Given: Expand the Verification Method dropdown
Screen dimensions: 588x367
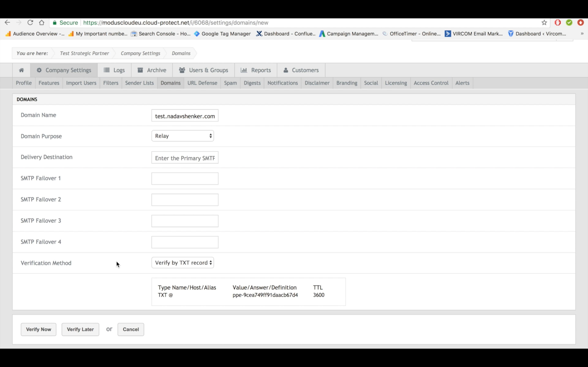Looking at the screenshot, I should tap(183, 263).
